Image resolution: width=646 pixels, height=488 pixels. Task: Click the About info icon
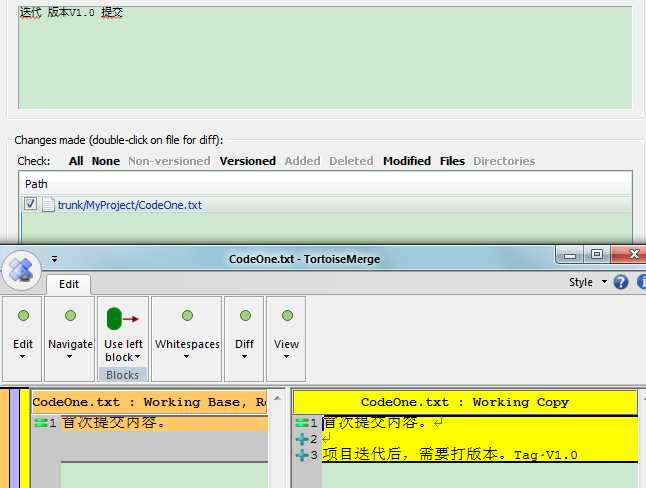pos(641,282)
